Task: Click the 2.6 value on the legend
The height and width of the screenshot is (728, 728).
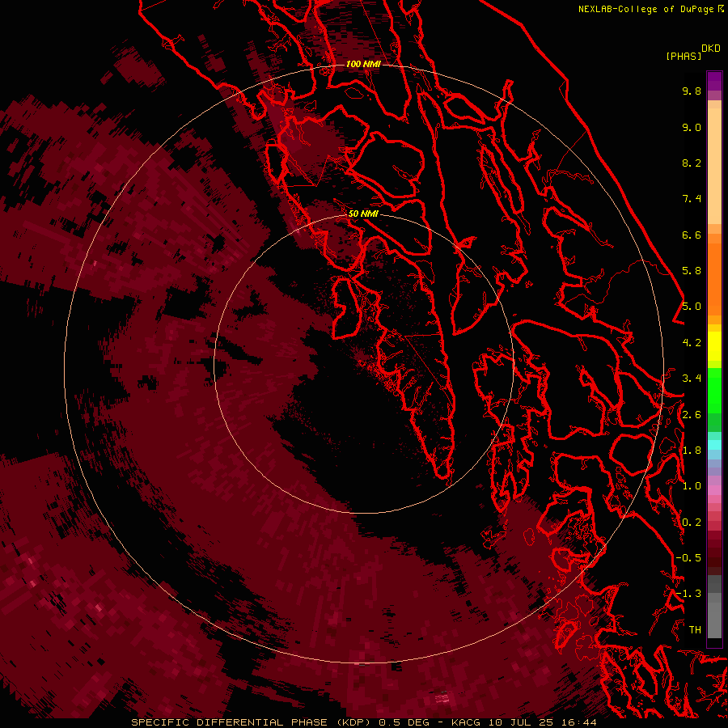Action: tap(692, 415)
